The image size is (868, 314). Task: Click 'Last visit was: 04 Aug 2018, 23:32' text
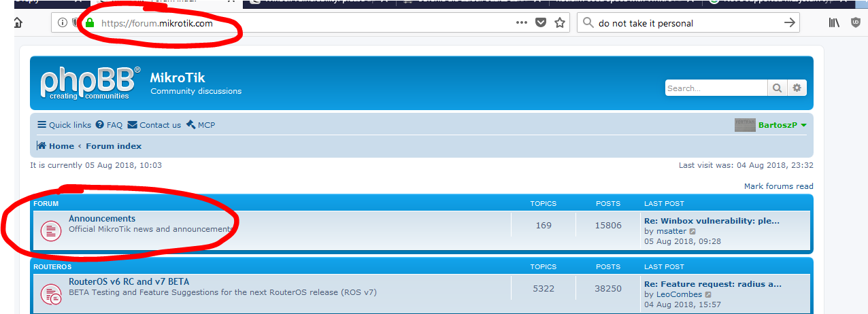[746, 165]
